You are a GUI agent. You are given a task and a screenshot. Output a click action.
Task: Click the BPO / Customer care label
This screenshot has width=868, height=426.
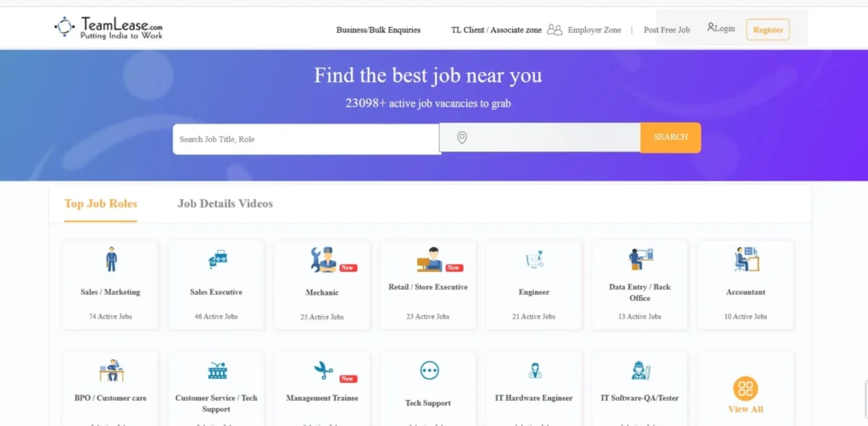[110, 398]
